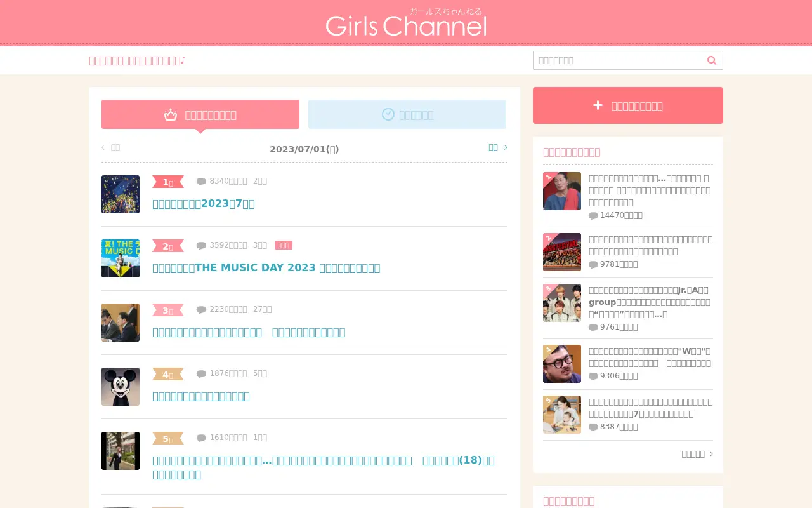Click the rank 5 ribbon badge
The height and width of the screenshot is (508, 812).
168,439
